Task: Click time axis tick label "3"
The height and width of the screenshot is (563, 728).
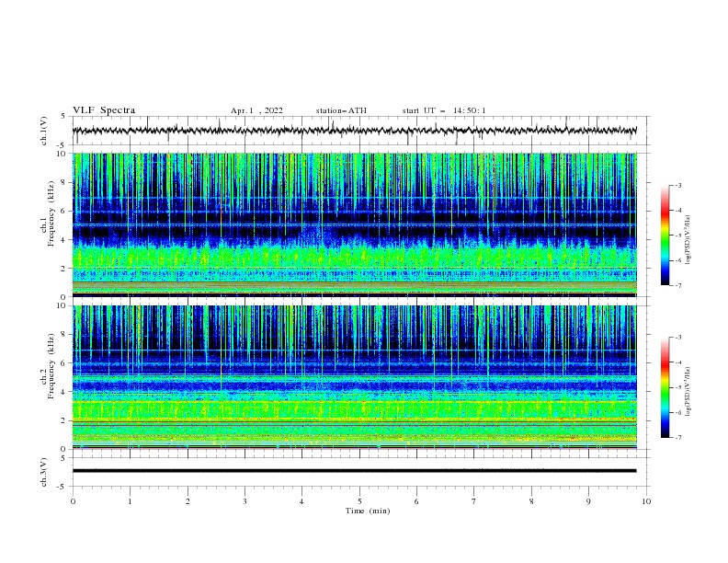Action: tap(245, 501)
